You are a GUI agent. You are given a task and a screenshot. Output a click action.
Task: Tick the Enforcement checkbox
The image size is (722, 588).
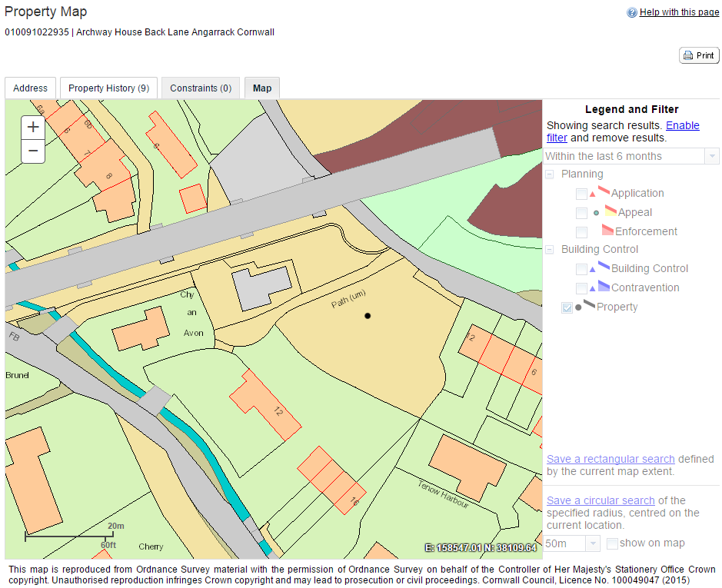pyautogui.click(x=581, y=232)
